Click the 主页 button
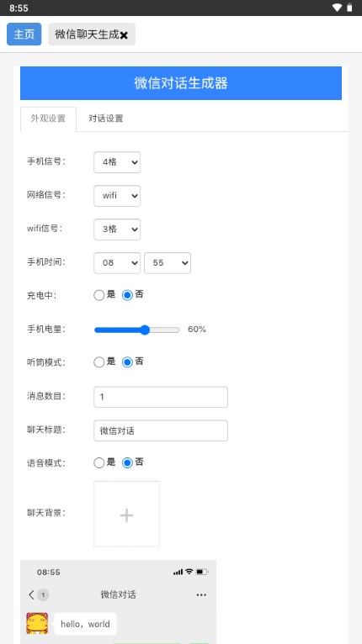Image resolution: width=362 pixels, height=644 pixels. 24,34
